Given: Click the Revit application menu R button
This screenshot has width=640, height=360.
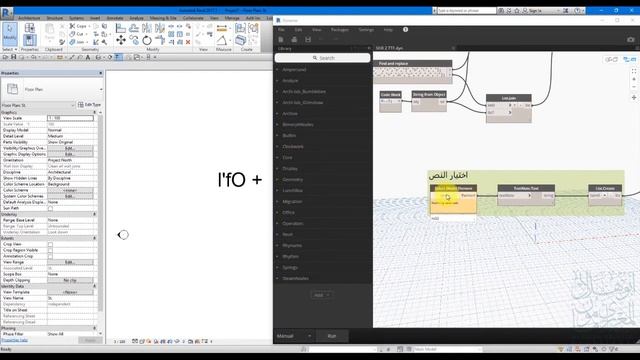Looking at the screenshot, I should tap(7, 13).
